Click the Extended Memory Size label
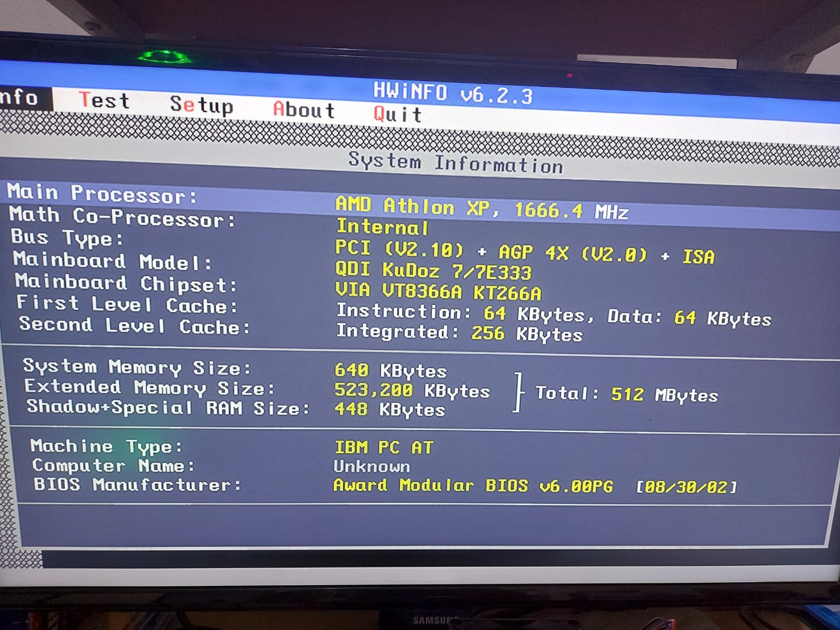 click(149, 387)
